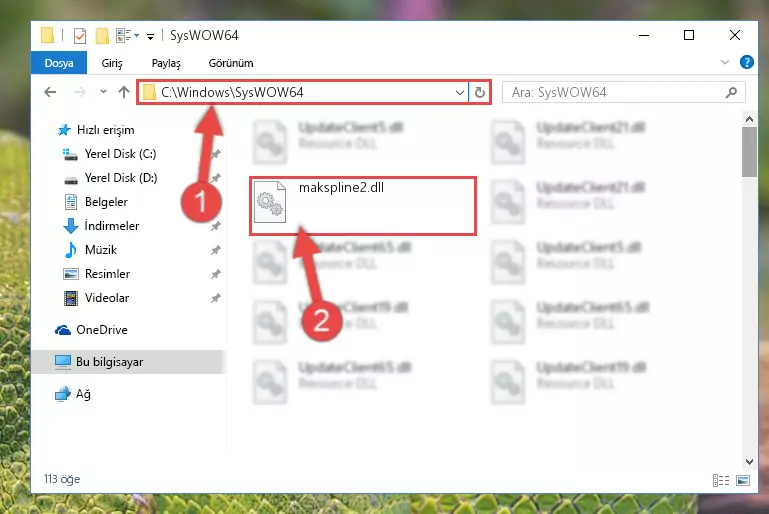Select OneDrive in the sidebar
The height and width of the screenshot is (514, 769).
(x=102, y=330)
